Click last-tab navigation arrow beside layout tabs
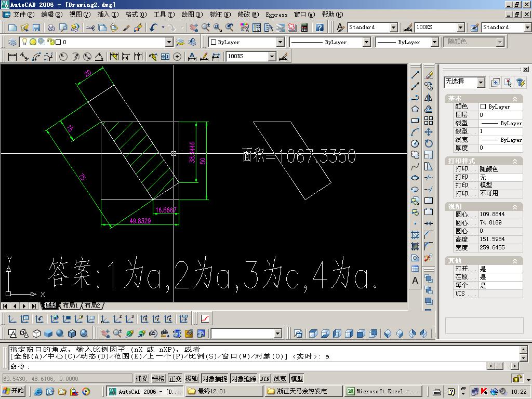This screenshot has height=399, width=532. click(x=34, y=305)
